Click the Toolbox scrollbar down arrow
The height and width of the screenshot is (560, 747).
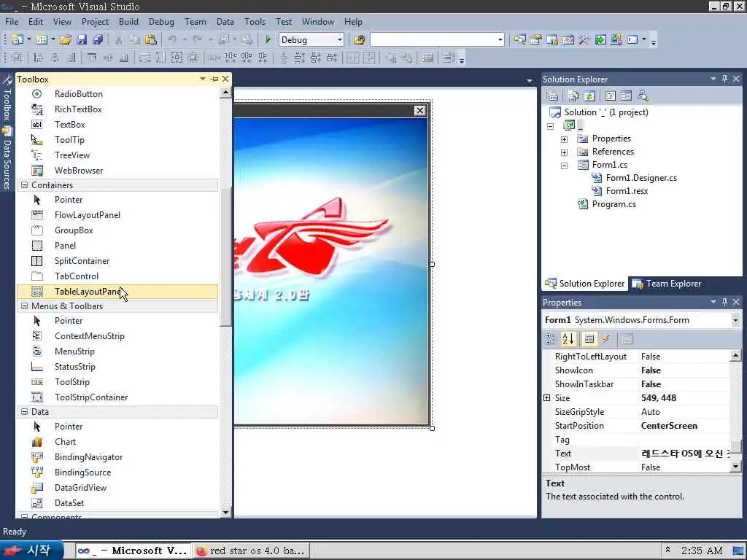click(225, 513)
